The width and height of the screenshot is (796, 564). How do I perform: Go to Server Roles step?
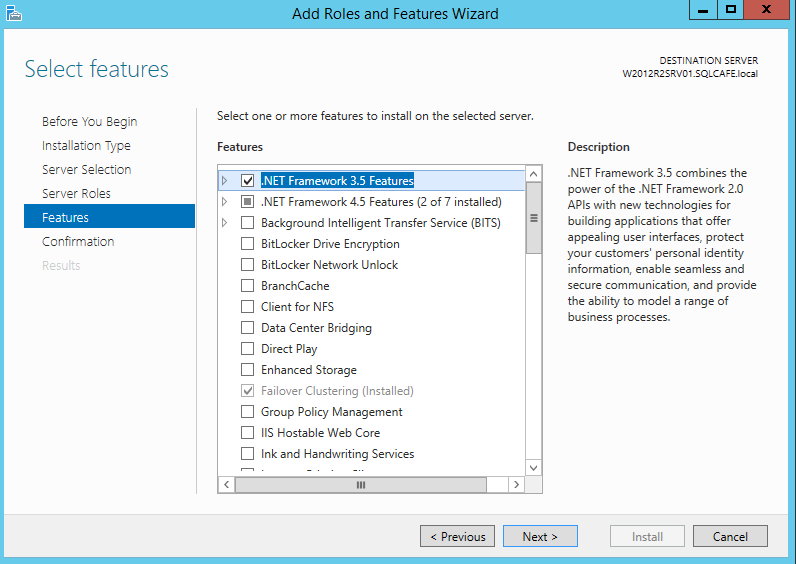click(76, 193)
